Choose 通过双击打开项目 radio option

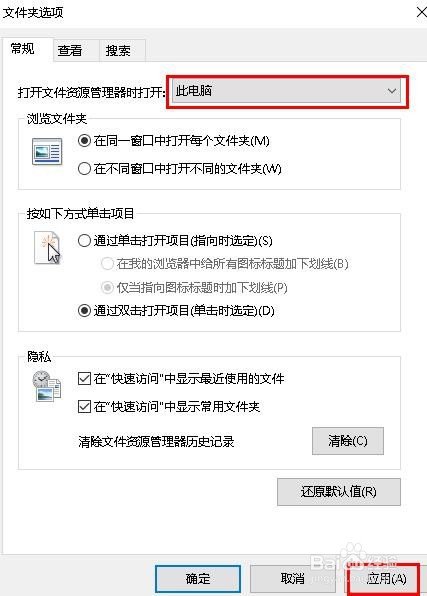point(84,311)
